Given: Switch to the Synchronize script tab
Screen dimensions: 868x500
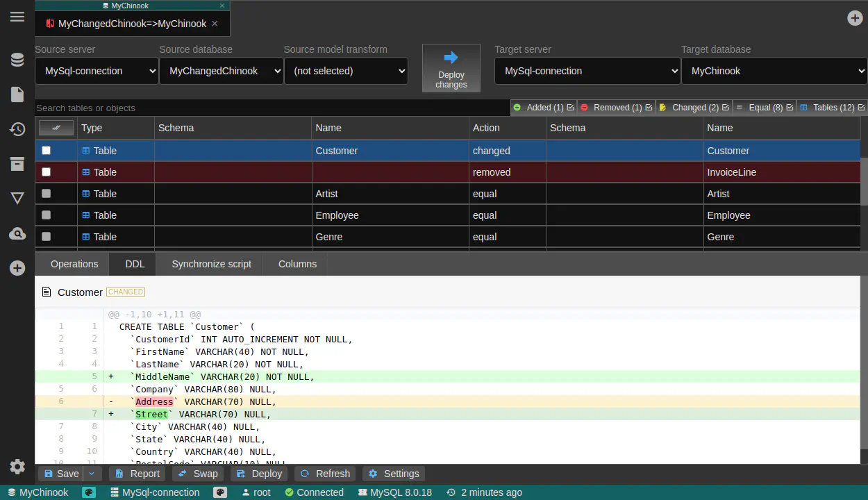Looking at the screenshot, I should point(211,264).
